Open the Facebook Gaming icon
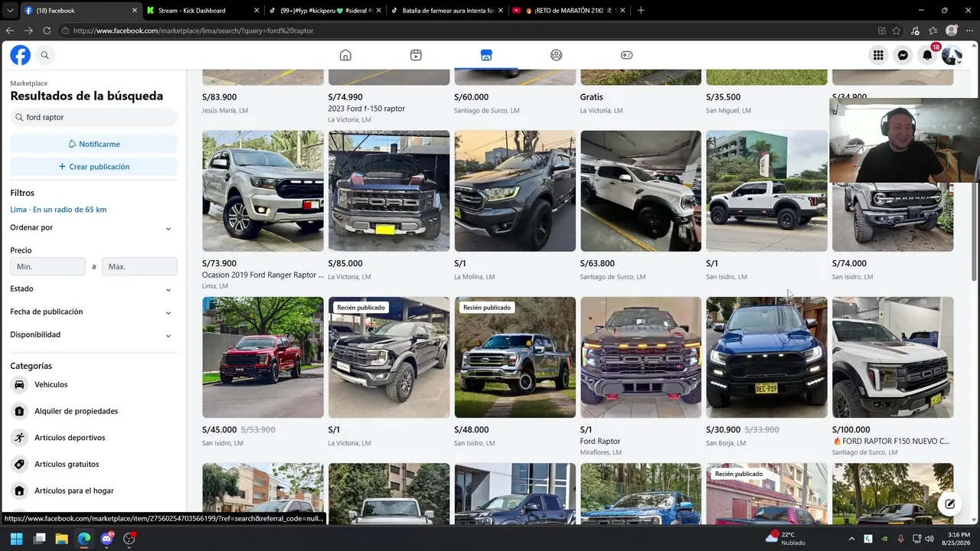Viewport: 980px width, 551px height. click(x=626, y=55)
